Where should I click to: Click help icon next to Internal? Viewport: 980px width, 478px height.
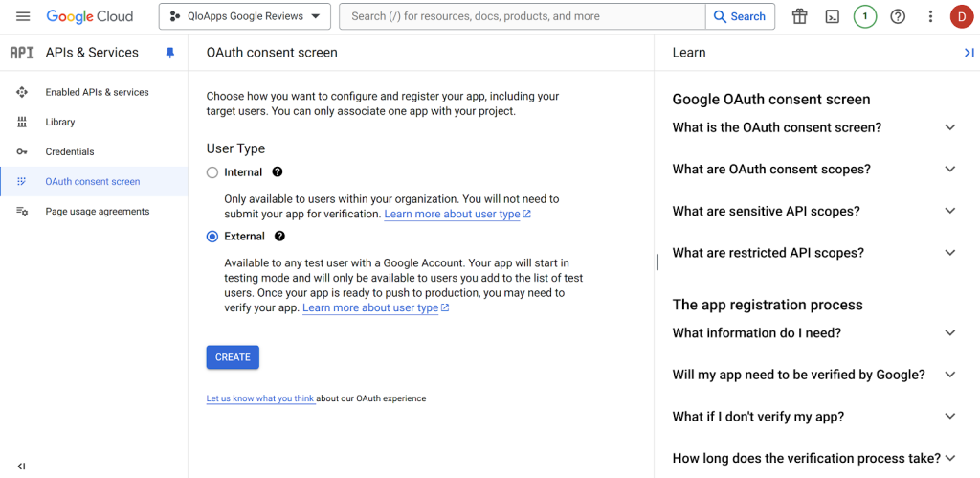point(278,172)
